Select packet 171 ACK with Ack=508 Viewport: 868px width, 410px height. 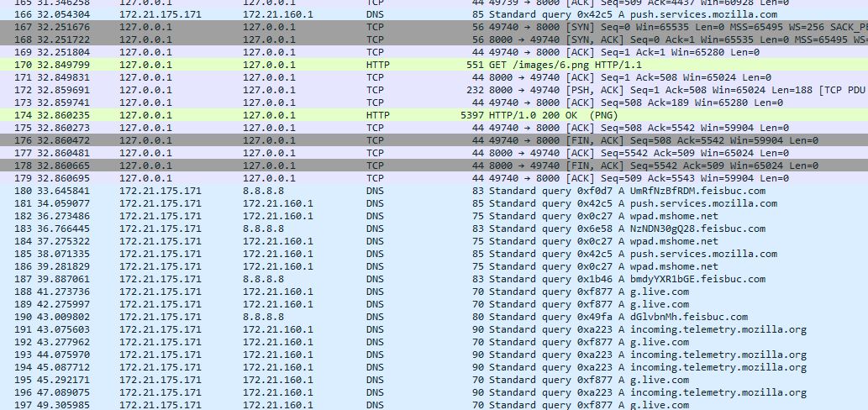pos(434,77)
